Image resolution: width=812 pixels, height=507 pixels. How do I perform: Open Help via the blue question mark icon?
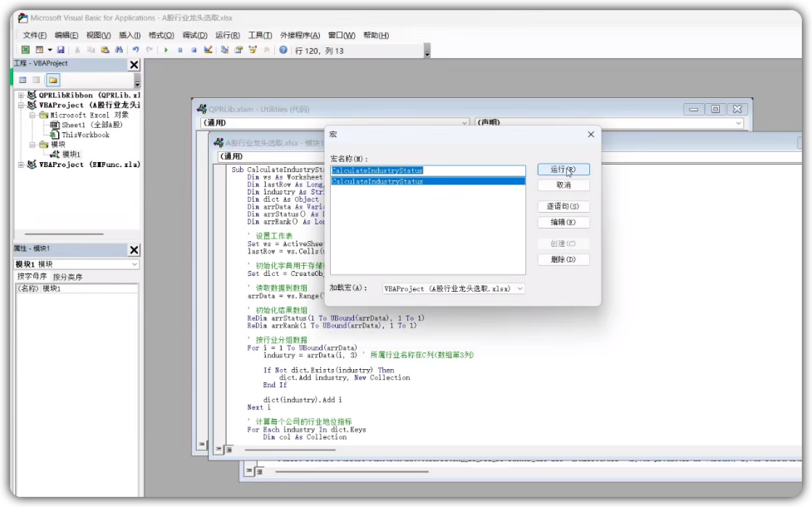[283, 51]
